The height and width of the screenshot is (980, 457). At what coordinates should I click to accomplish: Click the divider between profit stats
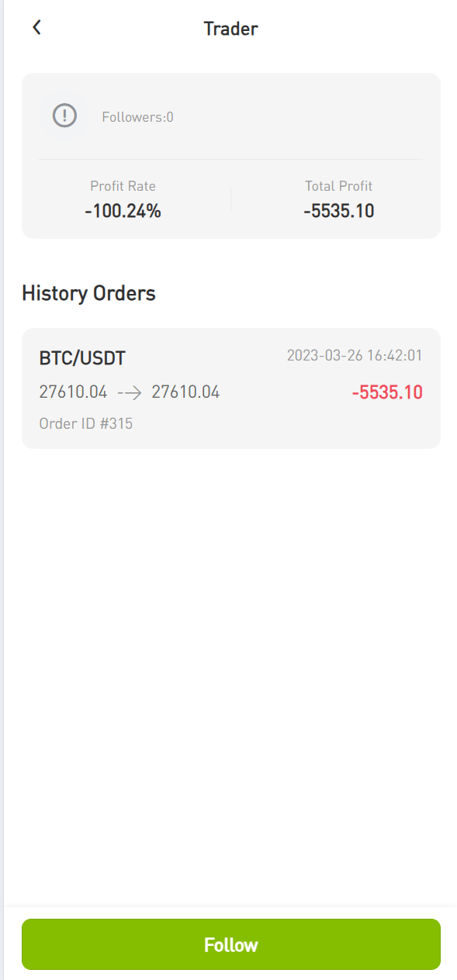(x=230, y=198)
